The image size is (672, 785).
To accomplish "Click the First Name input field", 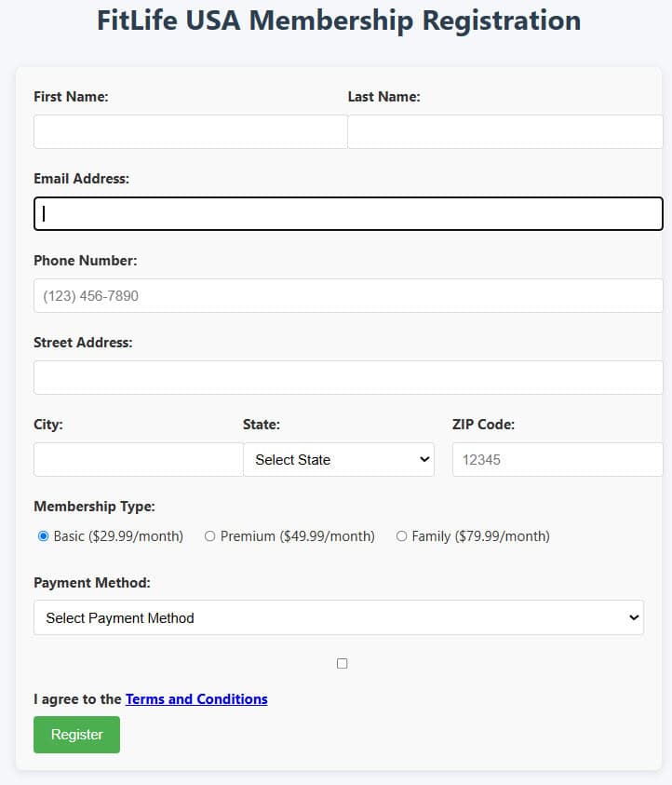I will (x=190, y=132).
